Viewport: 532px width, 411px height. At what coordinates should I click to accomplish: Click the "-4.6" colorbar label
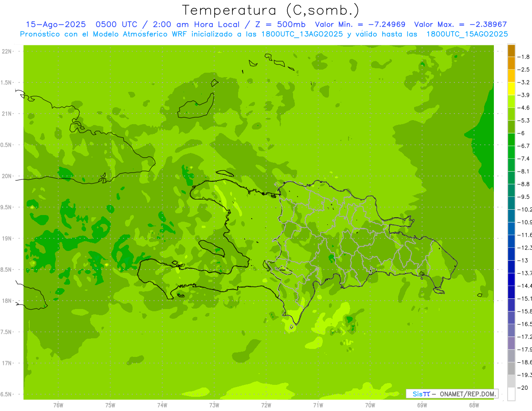524,108
